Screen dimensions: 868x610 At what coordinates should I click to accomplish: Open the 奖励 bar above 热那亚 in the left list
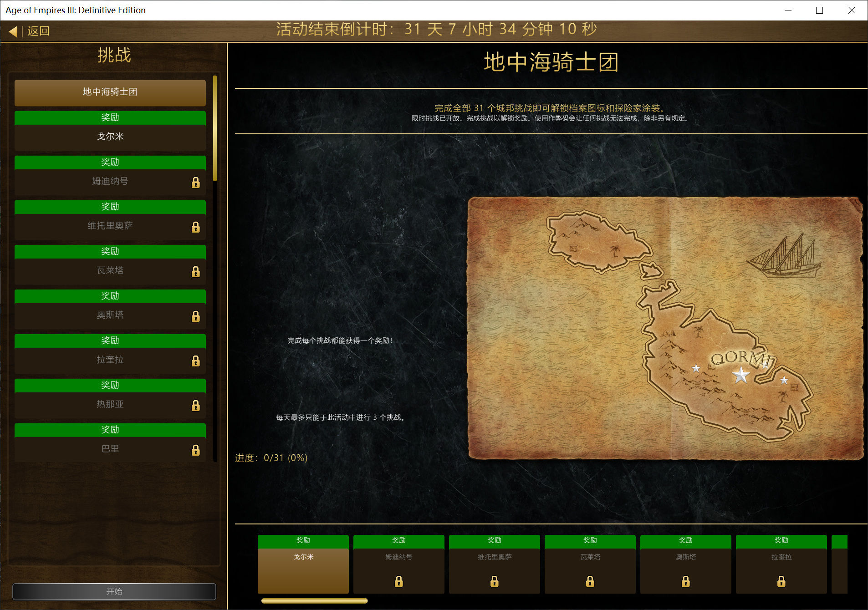coord(110,386)
